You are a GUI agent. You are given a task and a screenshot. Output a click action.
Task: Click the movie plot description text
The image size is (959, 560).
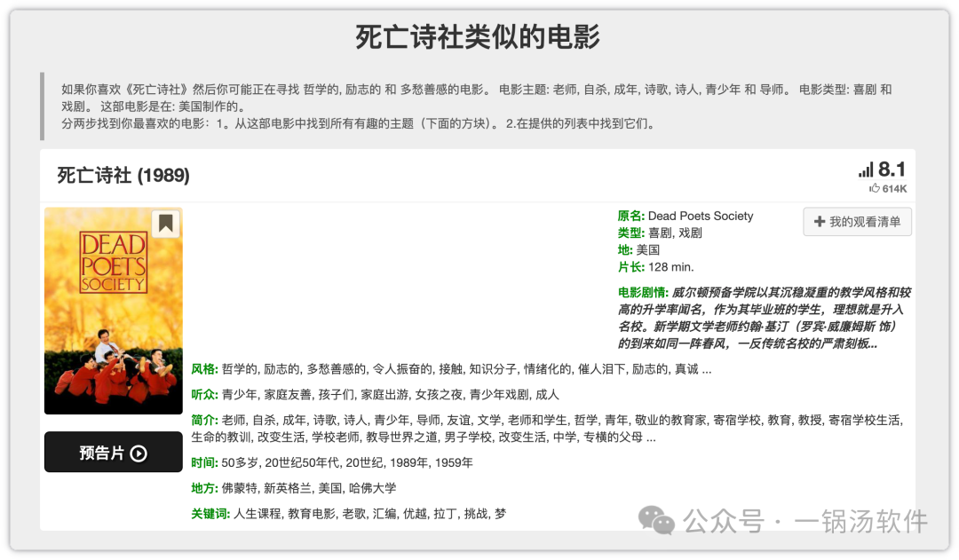pos(764,318)
